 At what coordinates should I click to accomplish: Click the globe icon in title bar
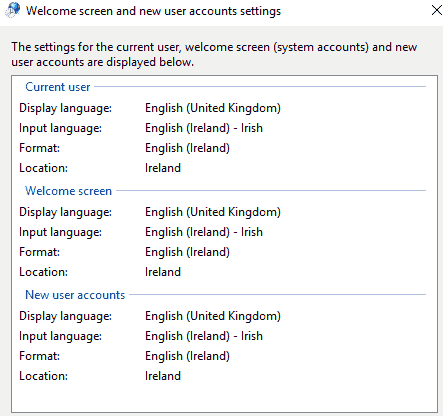pyautogui.click(x=13, y=10)
